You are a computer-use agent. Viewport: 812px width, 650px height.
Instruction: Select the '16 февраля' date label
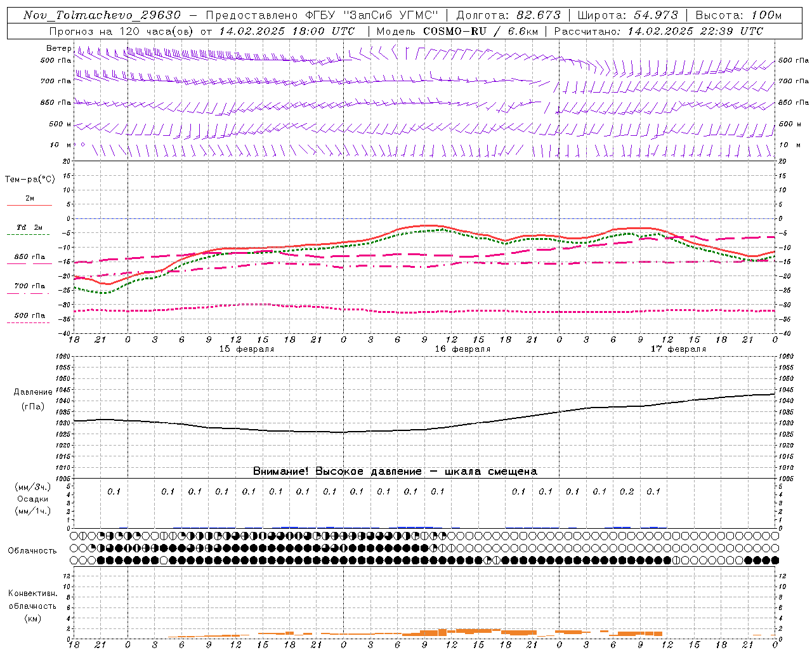tap(462, 349)
